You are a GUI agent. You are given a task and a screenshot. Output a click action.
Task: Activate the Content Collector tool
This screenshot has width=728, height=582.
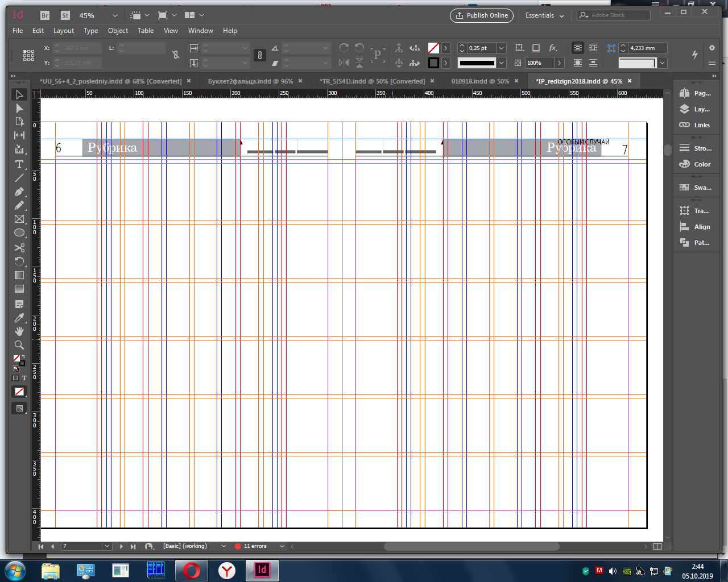[x=19, y=149]
